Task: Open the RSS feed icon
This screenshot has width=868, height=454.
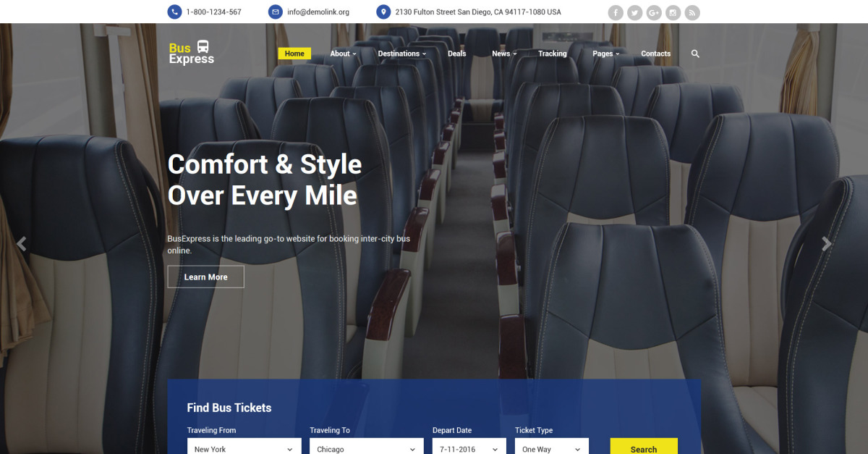Action: (692, 13)
